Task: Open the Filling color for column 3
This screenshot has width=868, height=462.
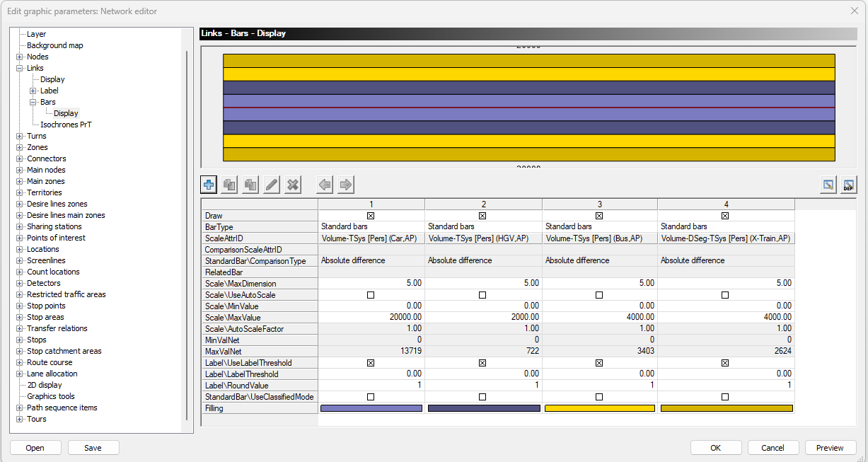Action: pos(599,408)
